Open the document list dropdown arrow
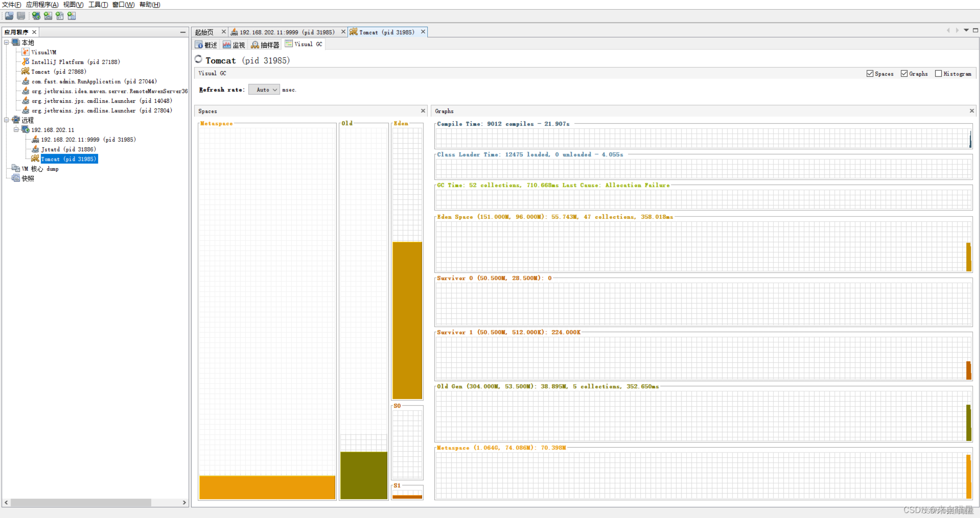The height and width of the screenshot is (518, 980). point(966,30)
